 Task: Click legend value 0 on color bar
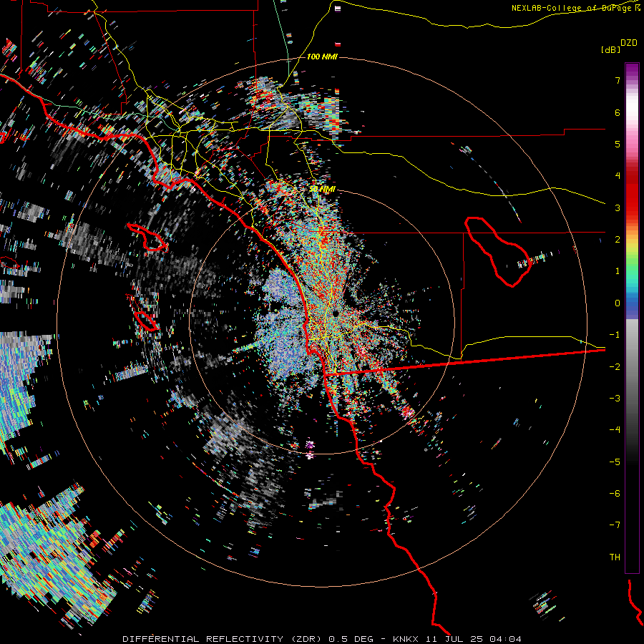618,303
